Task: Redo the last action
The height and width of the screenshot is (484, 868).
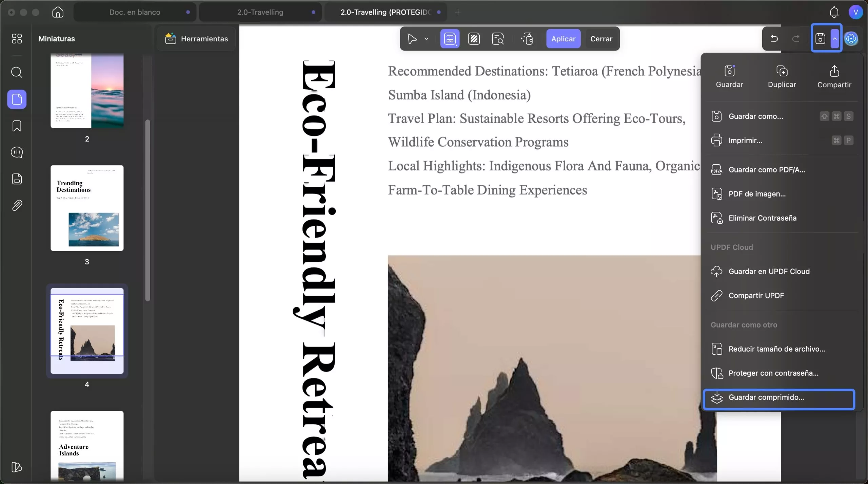Action: click(x=796, y=39)
